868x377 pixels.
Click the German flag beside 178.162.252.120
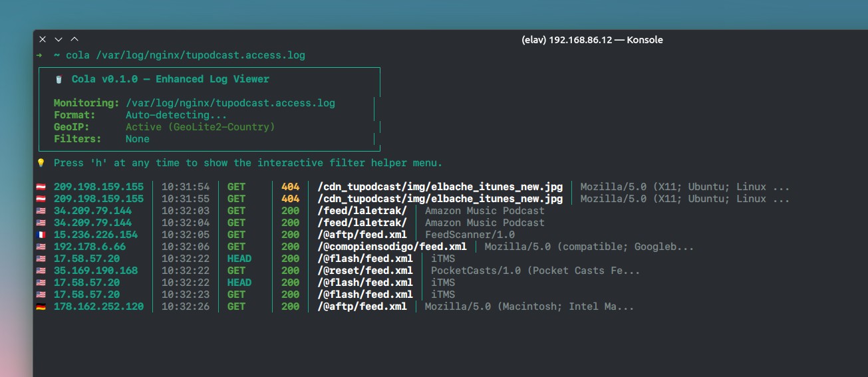coord(41,307)
